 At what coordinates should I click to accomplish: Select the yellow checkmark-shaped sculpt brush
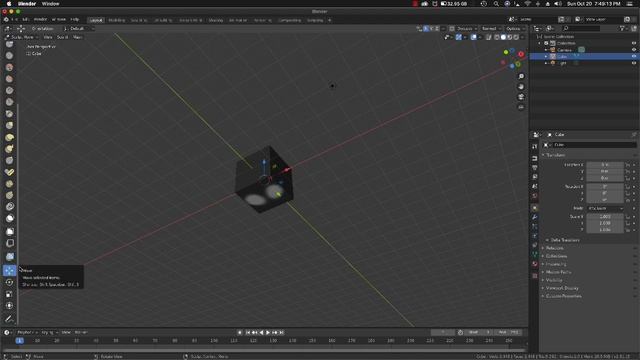coord(9,172)
